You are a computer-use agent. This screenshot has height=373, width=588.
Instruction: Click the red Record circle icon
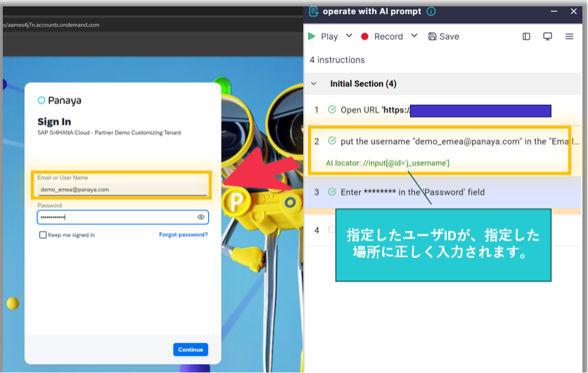coord(364,37)
